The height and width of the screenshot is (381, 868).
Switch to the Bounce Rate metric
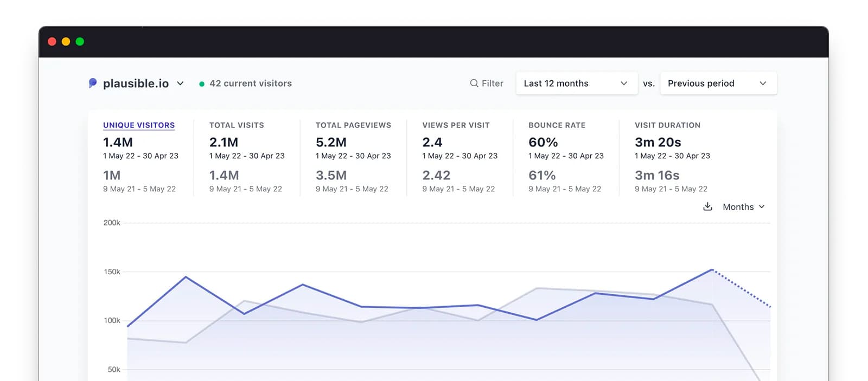(x=557, y=125)
